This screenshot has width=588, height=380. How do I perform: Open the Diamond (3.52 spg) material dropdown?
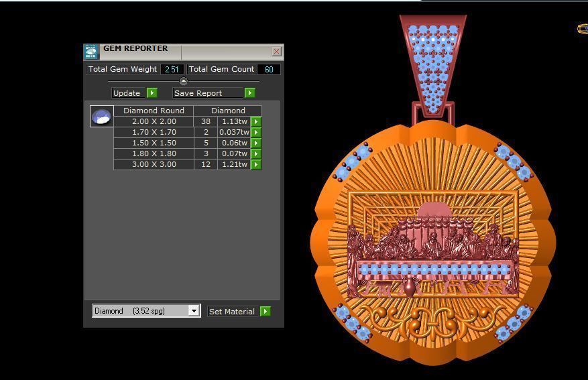194,311
